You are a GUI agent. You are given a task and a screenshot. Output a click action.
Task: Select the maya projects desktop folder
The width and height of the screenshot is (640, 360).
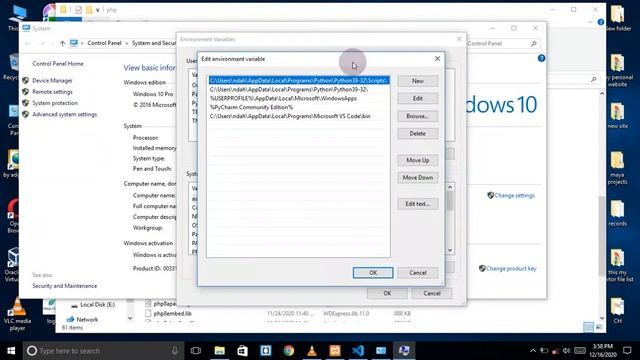[x=617, y=167]
